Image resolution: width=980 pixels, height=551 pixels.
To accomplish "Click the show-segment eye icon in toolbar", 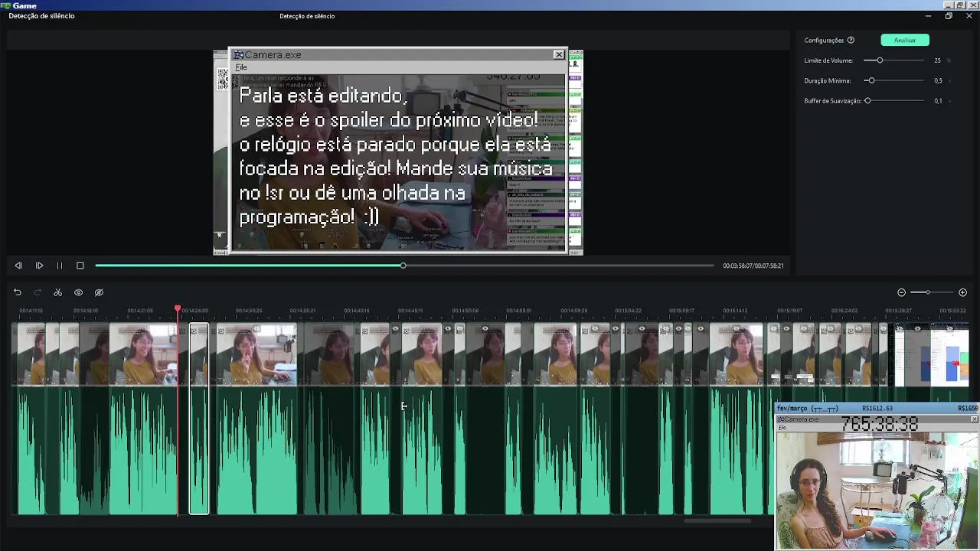I will click(78, 292).
